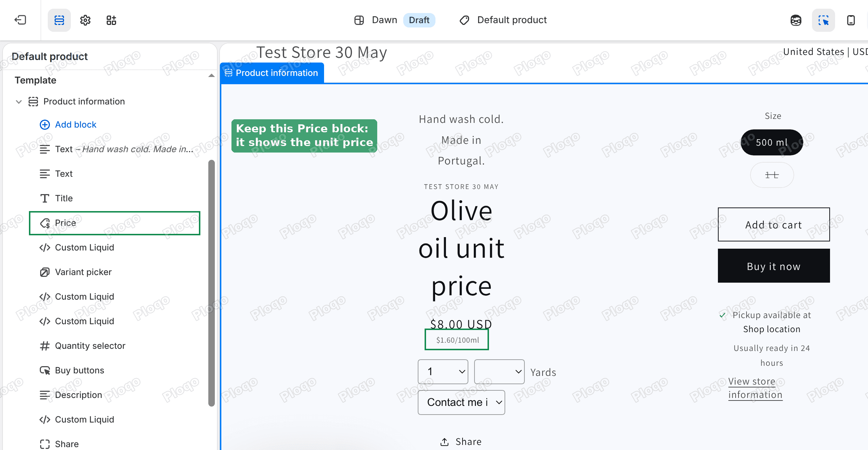The image size is (868, 450).
Task: Click the Test Store 30 May title
Action: tap(322, 53)
